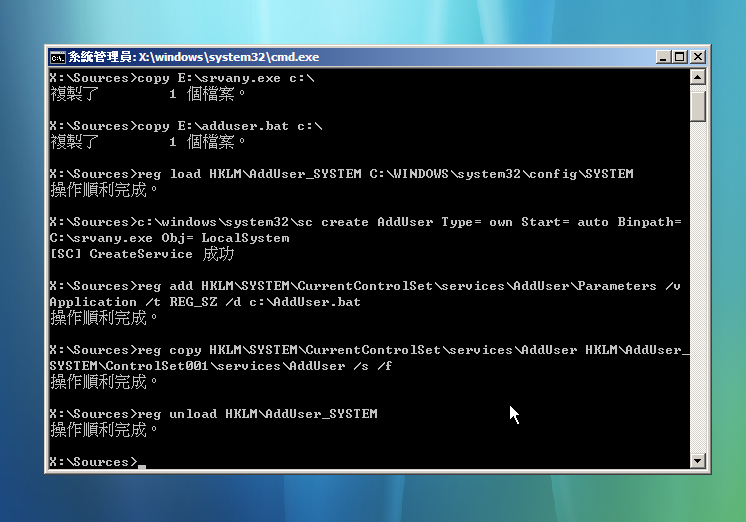Click the 'sc create AddUser' command line

coord(365,222)
